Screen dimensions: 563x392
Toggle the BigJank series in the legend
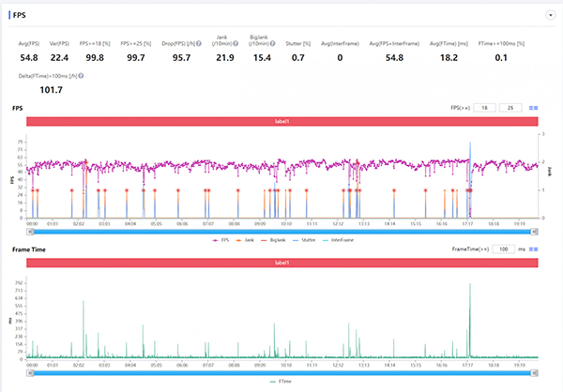click(274, 240)
